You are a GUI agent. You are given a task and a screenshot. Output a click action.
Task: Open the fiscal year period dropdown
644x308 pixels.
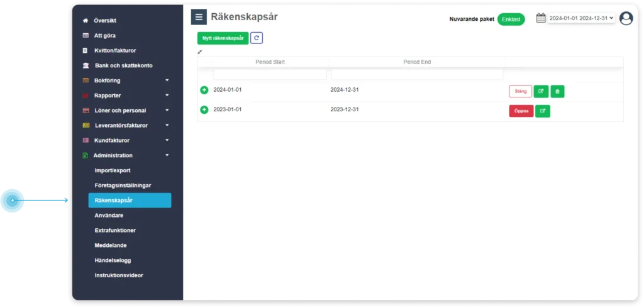(x=581, y=18)
